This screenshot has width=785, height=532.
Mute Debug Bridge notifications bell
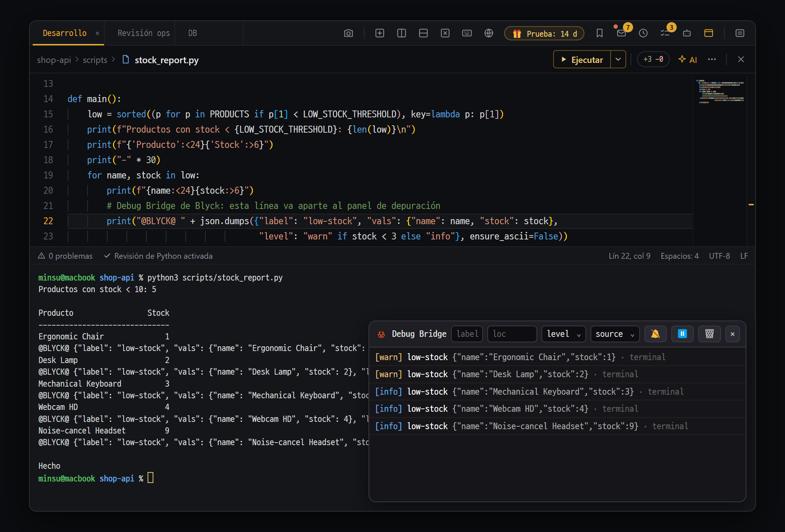(x=655, y=334)
